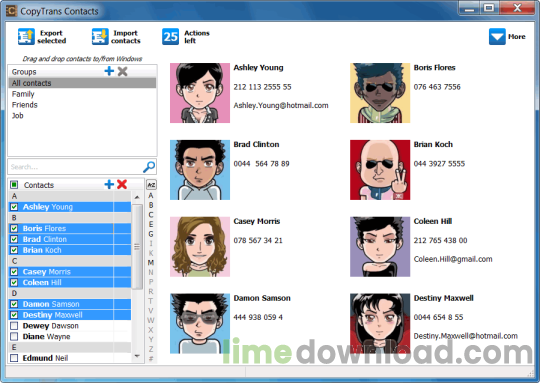This screenshot has width=540, height=383.
Task: Add a new group with plus icon
Action: click(109, 71)
